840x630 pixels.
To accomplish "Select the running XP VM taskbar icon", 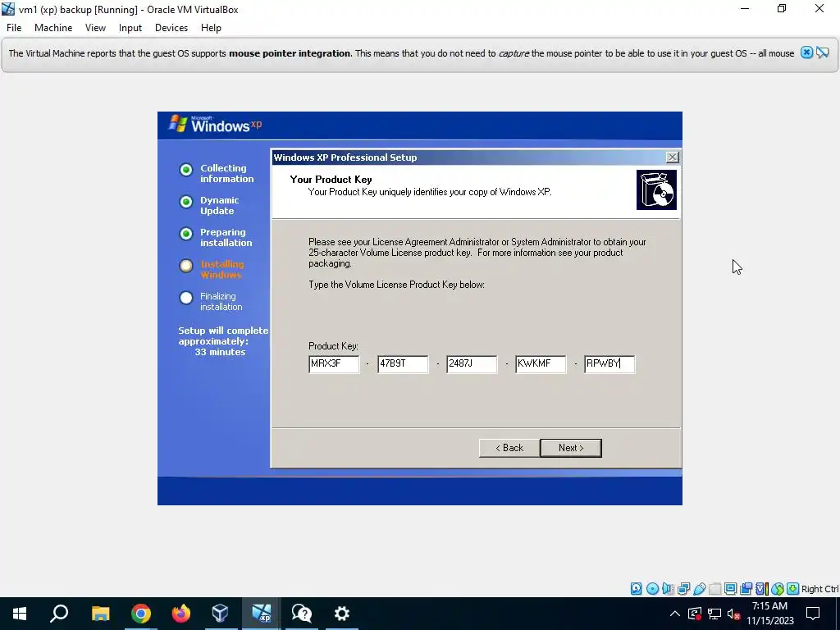I will [261, 614].
